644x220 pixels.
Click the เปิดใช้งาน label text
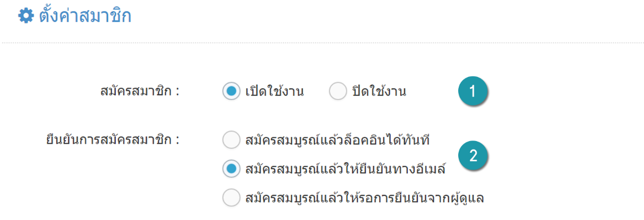(274, 92)
